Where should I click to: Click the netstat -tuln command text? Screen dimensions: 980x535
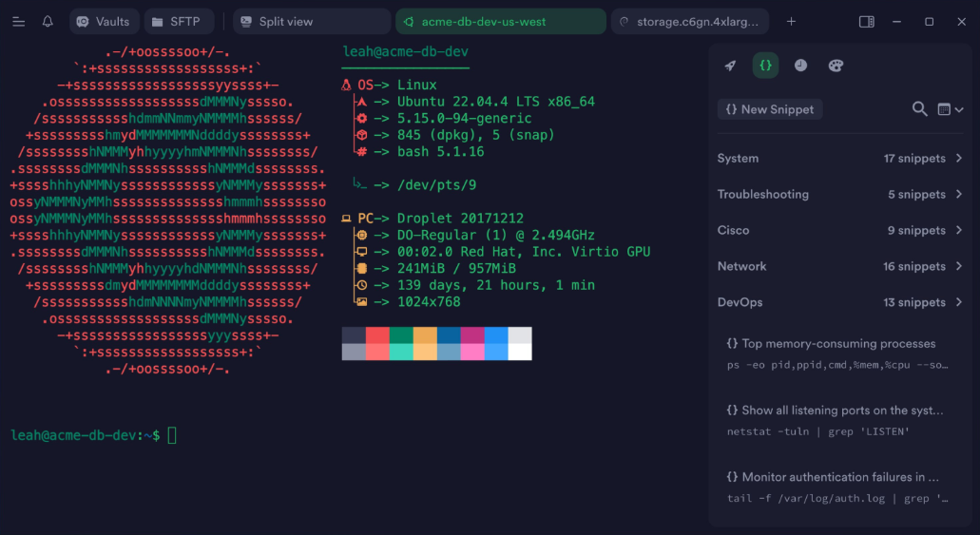[x=817, y=431]
